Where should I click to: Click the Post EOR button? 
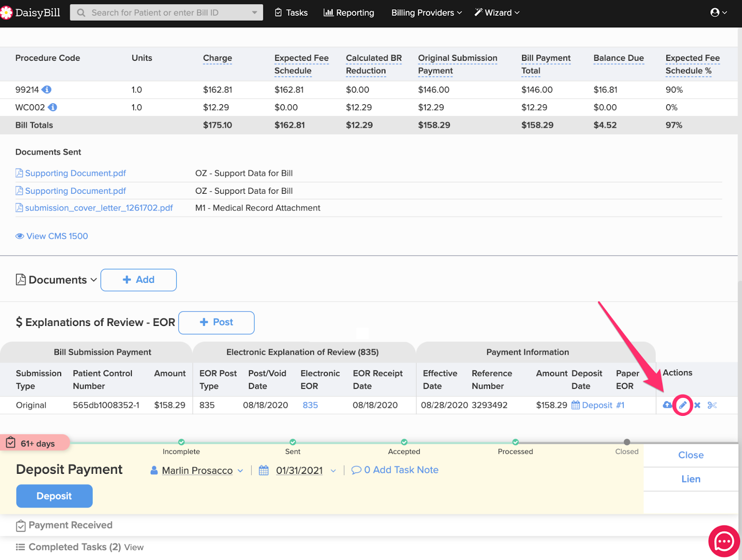coord(216,322)
